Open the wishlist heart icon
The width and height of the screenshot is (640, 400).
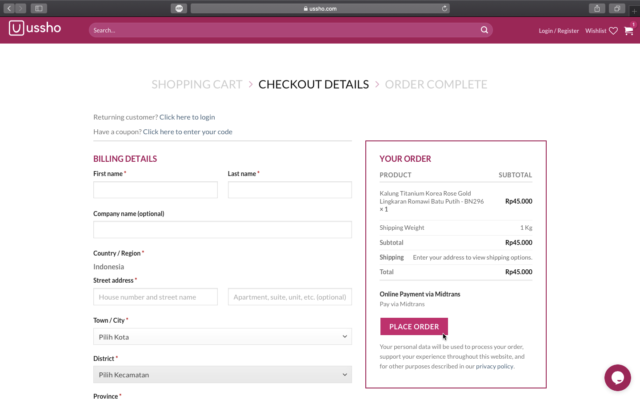(613, 31)
